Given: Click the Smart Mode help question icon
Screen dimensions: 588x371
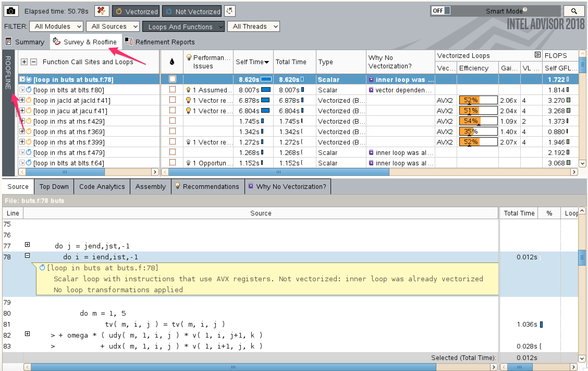Looking at the screenshot, I should pos(525,9).
